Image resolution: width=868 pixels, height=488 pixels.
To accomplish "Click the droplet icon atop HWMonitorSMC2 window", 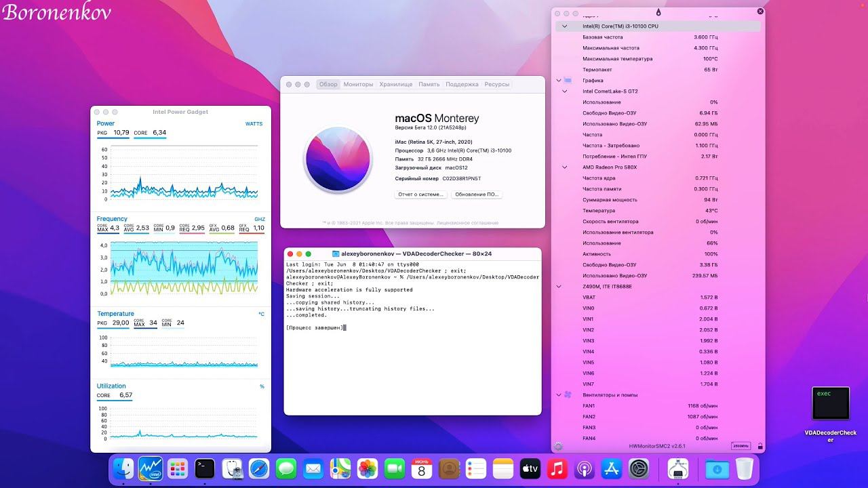I will 658,12.
